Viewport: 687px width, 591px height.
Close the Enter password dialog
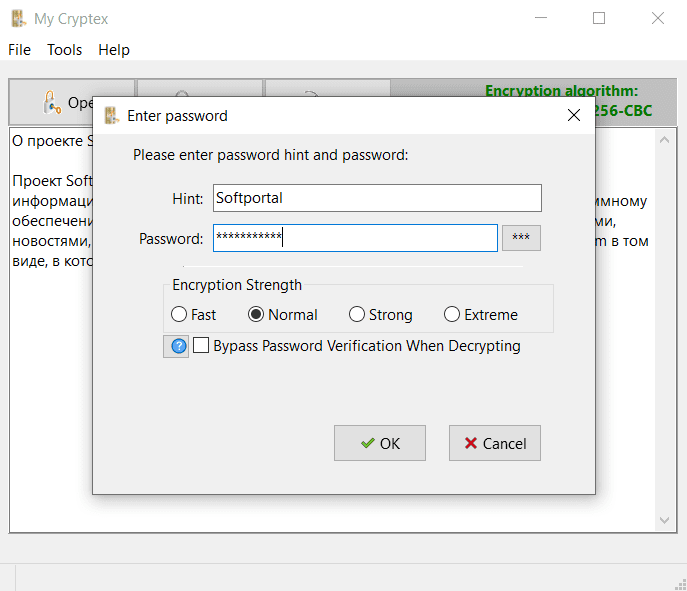pyautogui.click(x=574, y=116)
